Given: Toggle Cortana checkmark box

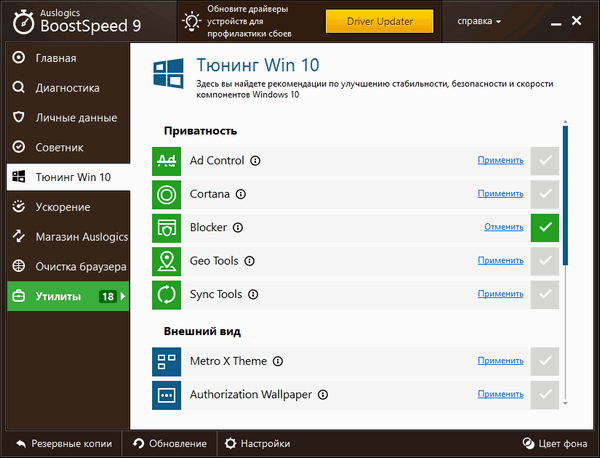Looking at the screenshot, I should [x=545, y=194].
